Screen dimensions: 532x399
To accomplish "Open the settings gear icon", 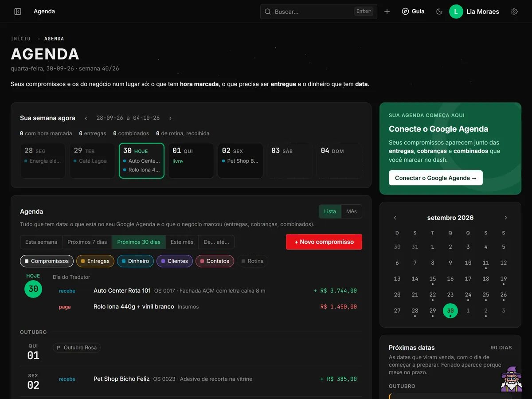I will pos(514,12).
